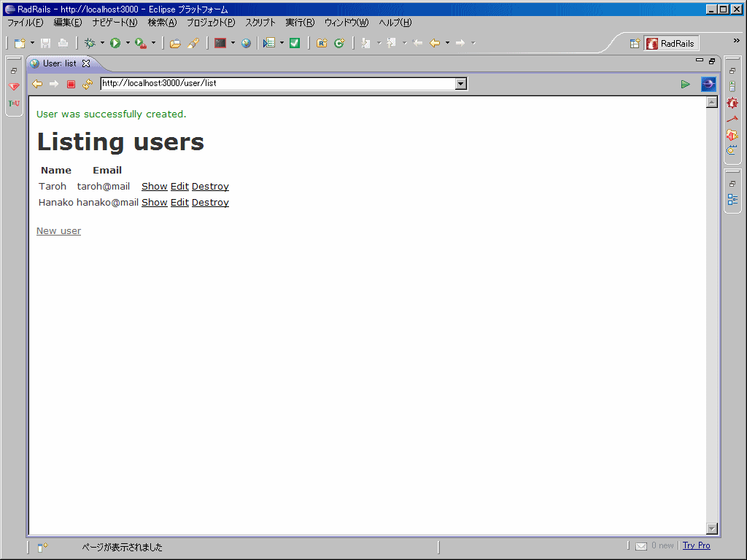Expand the URL address combo dropdown

[461, 85]
